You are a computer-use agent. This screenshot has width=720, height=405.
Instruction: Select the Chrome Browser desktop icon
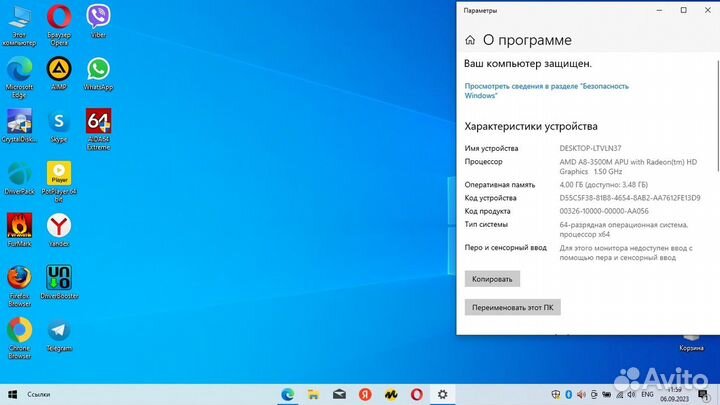click(19, 339)
